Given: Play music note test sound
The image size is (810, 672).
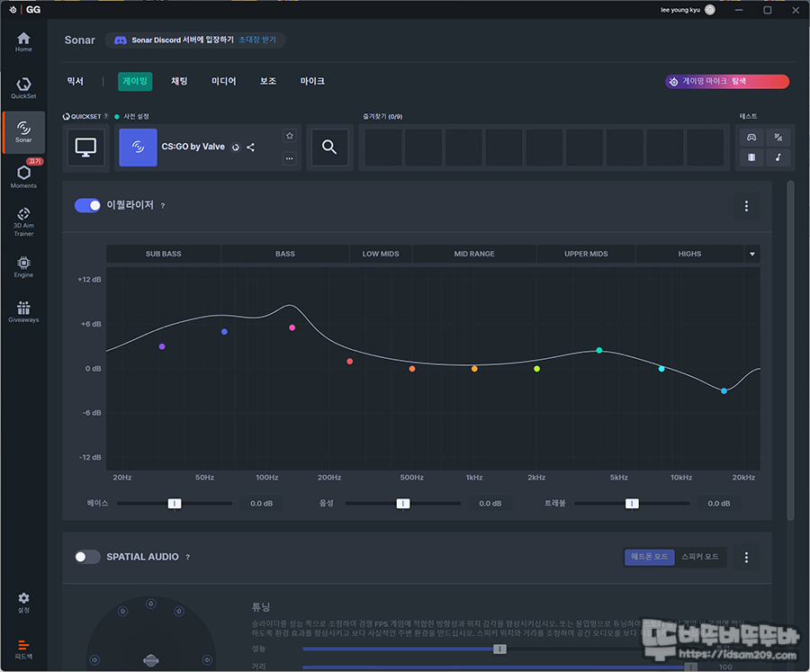Looking at the screenshot, I should click(778, 157).
